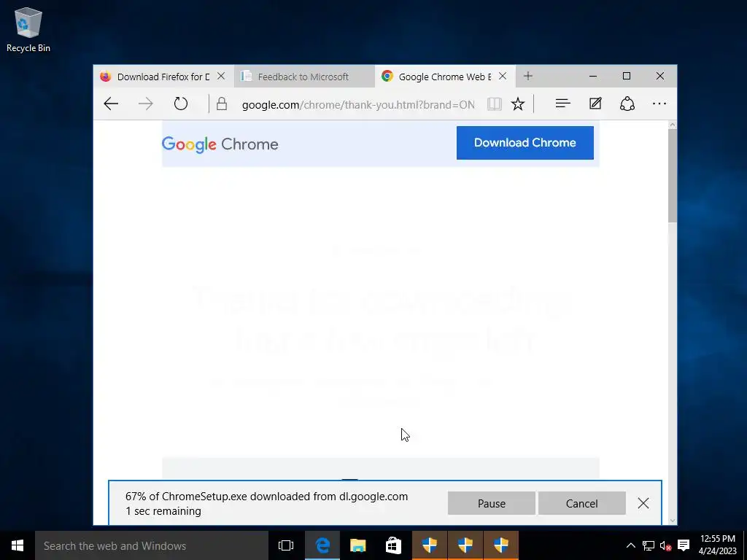
Task: Click the page vertical scrollbar thumb
Action: pos(672,175)
